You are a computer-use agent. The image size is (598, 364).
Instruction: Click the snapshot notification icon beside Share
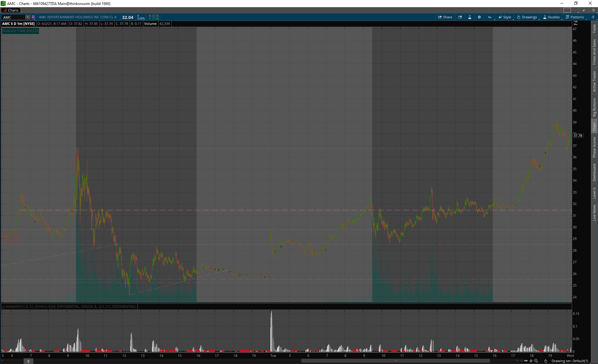click(460, 17)
